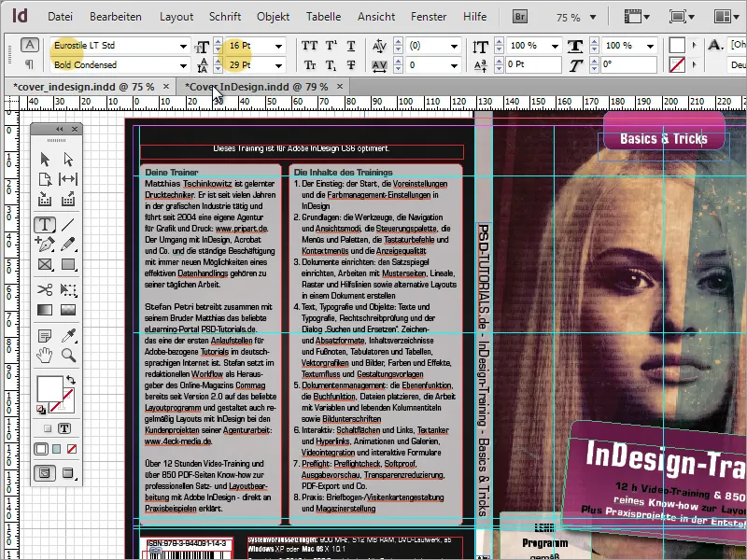Open the Bearbeiten menu
747x560 pixels.
[x=115, y=17]
